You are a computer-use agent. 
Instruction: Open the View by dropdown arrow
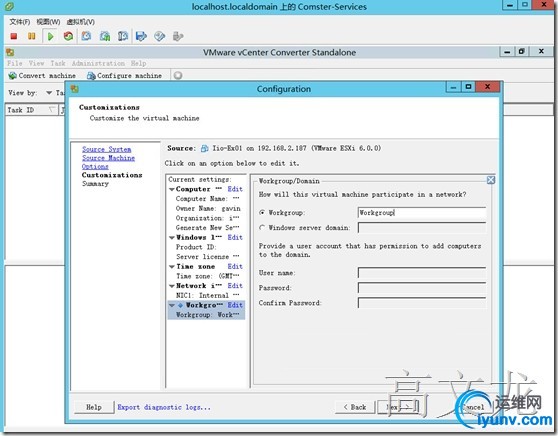[x=49, y=93]
